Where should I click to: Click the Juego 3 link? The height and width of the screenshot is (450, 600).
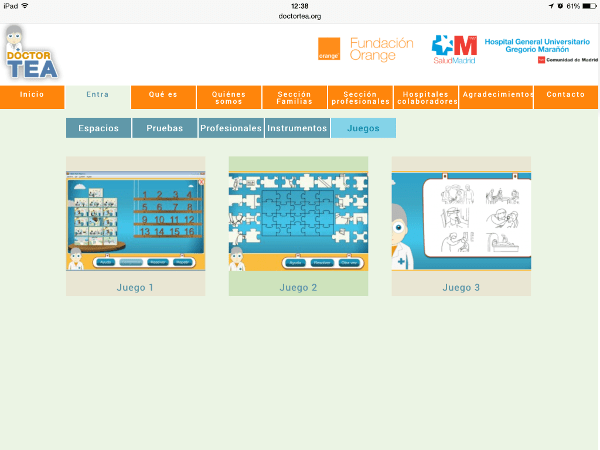point(461,288)
